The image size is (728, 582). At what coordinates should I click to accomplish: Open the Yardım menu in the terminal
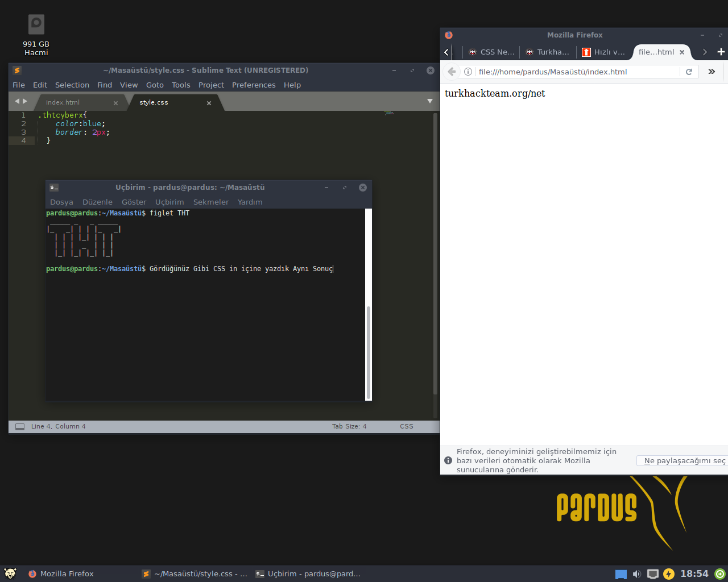tap(250, 202)
